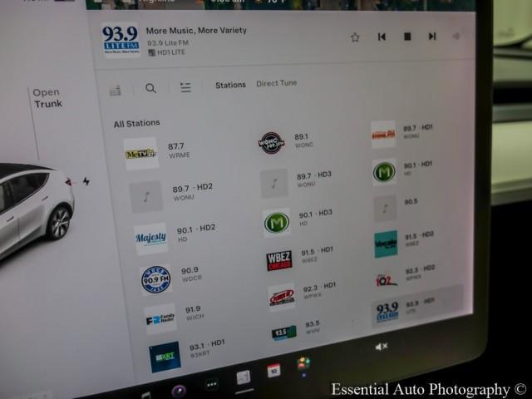
Task: Unmute audio using the muted speaker icon
Action: (382, 346)
